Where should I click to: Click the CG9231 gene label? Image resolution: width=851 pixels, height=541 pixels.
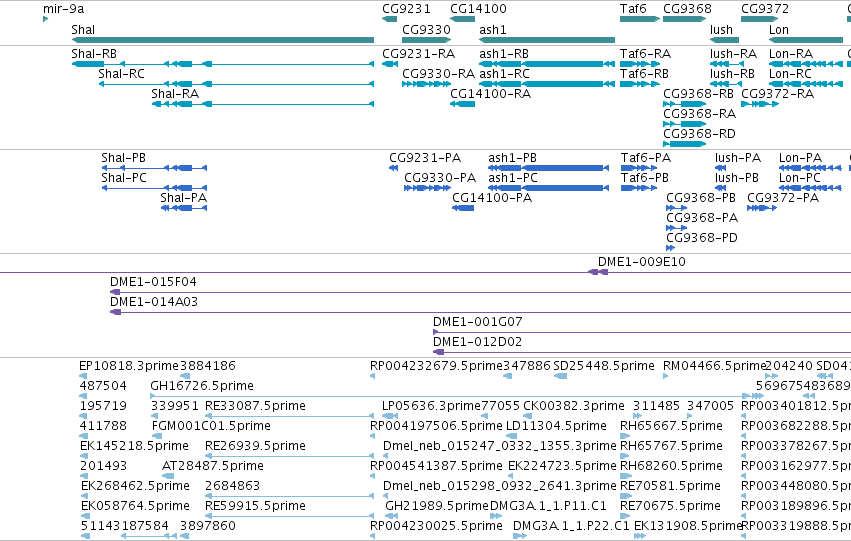(406, 9)
